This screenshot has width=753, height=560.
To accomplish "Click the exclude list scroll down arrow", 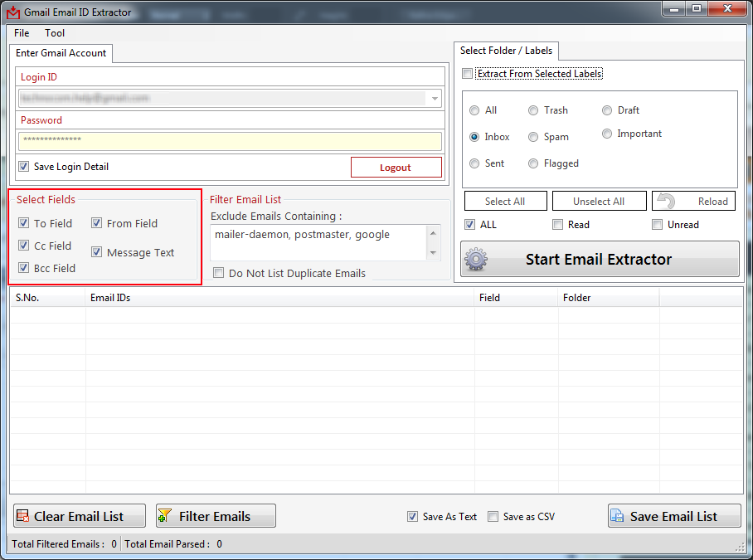I will tap(433, 253).
